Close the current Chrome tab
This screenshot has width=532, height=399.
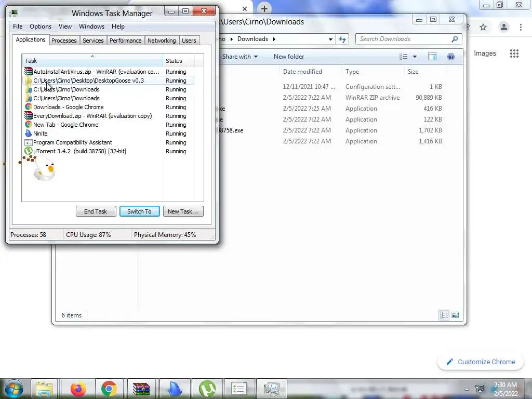click(245, 9)
